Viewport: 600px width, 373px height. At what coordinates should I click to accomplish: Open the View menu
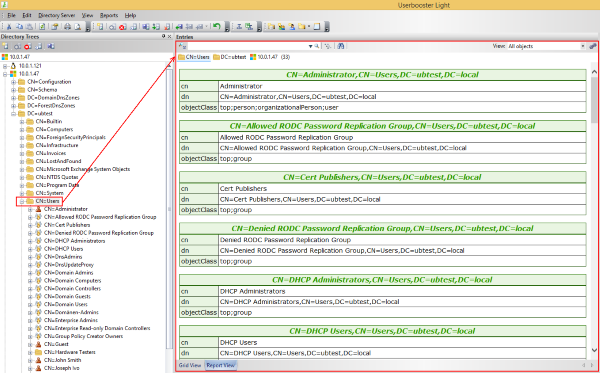point(87,16)
